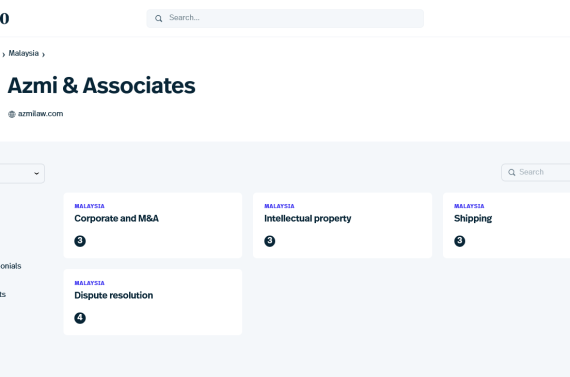This screenshot has width=570, height=377.
Task: Click the practice-area Search field on right
Action: point(536,172)
